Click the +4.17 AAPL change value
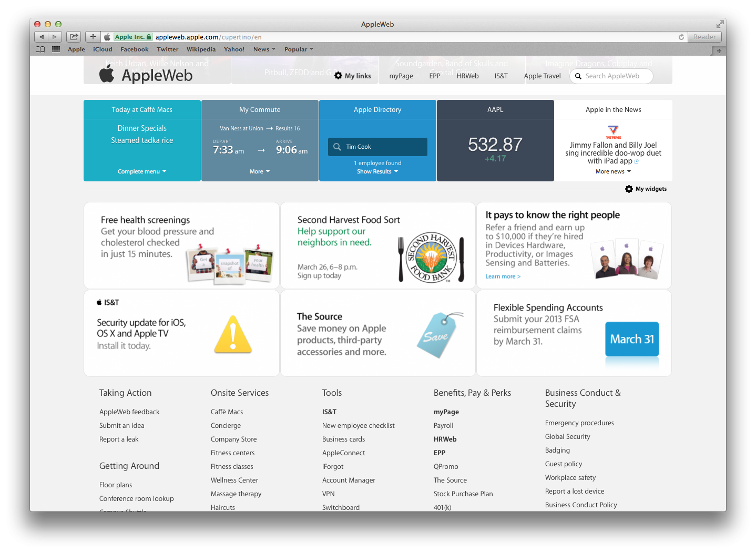Image resolution: width=756 pixels, height=553 pixels. (x=495, y=159)
